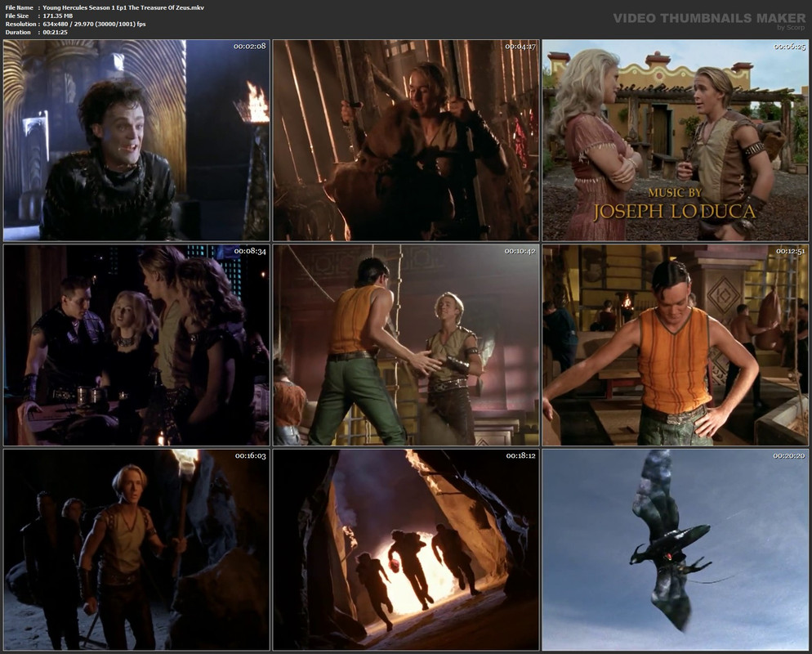The width and height of the screenshot is (812, 654).
Task: Open the thumbnail stamped 00:04:17
Action: (406, 141)
